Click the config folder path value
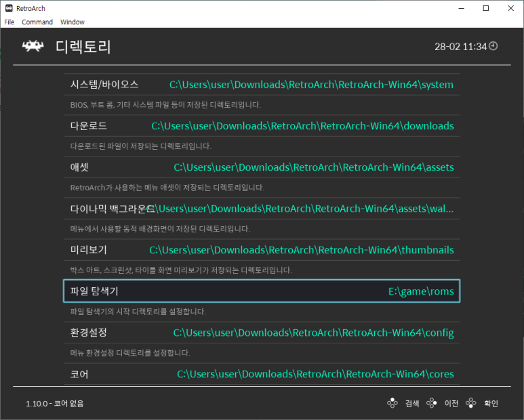Image resolution: width=524 pixels, height=420 pixels. click(313, 333)
